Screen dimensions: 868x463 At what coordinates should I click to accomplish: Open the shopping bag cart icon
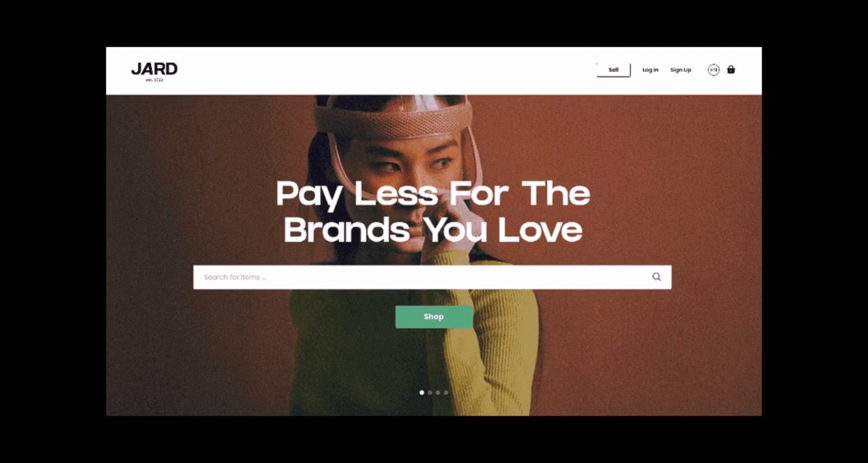click(731, 69)
